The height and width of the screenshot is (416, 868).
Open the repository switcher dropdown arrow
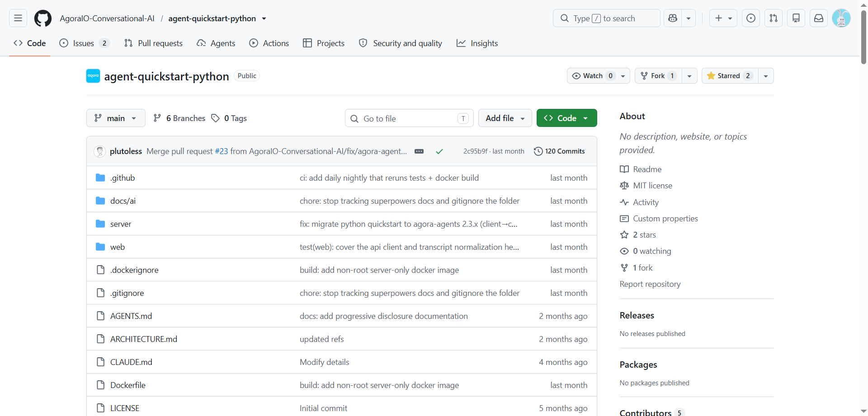coord(264,19)
